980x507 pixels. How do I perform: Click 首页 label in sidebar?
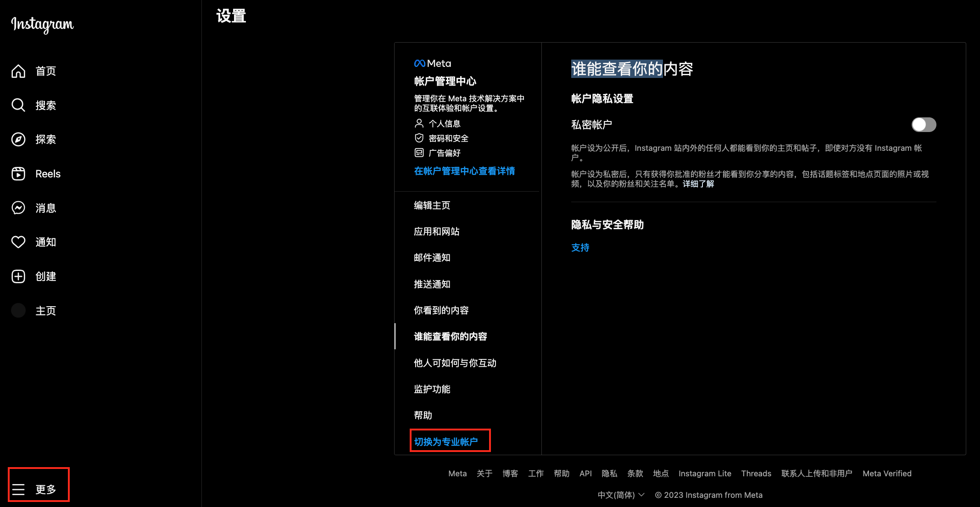click(46, 71)
